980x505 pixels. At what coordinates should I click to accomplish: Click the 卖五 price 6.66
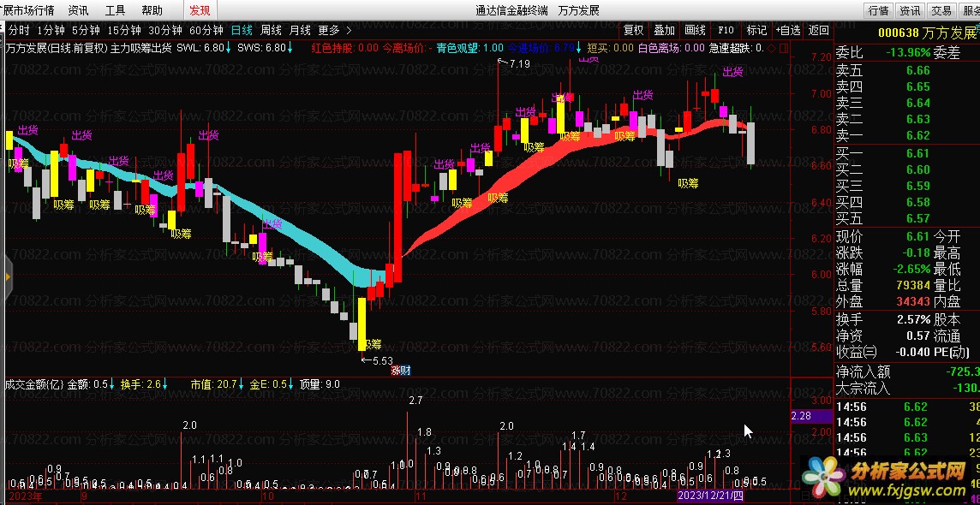tap(918, 70)
